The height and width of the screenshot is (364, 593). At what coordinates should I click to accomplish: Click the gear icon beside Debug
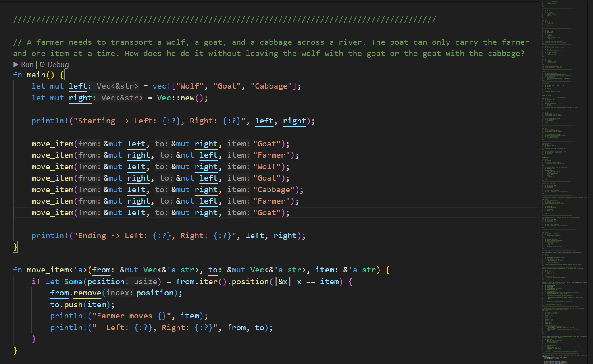(x=42, y=64)
